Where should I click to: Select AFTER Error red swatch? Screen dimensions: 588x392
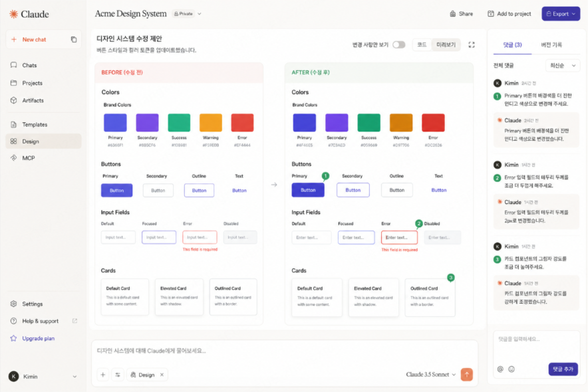pyautogui.click(x=433, y=123)
